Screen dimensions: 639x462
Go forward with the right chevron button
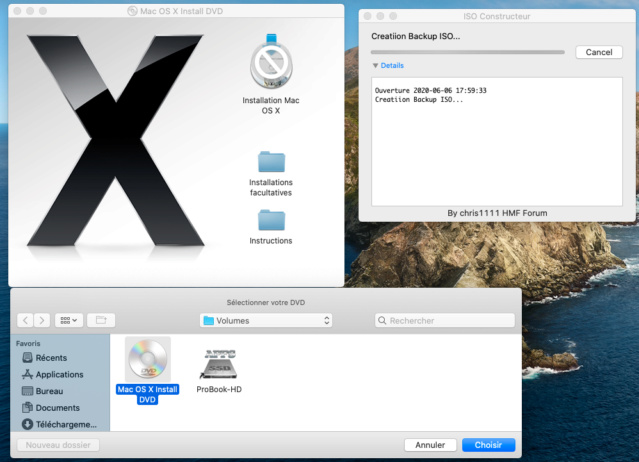(42, 321)
